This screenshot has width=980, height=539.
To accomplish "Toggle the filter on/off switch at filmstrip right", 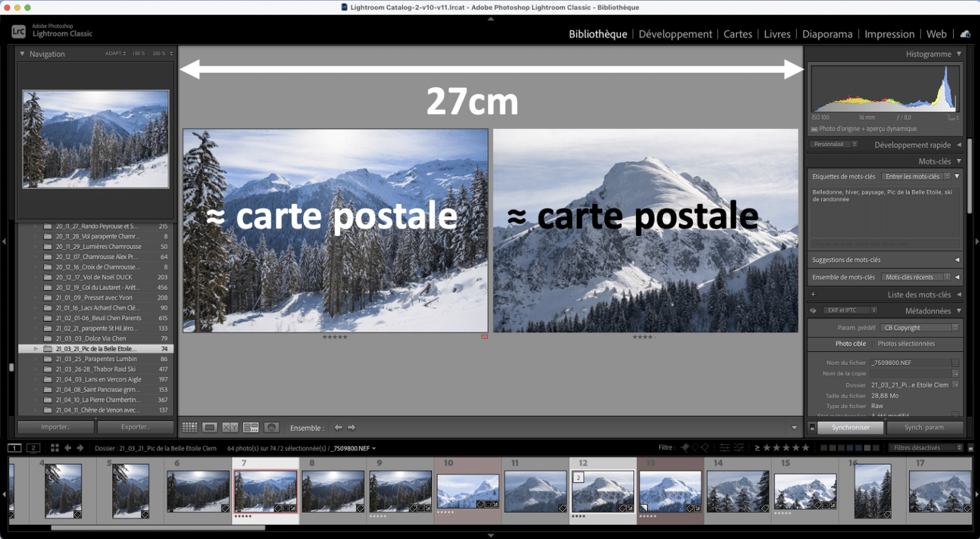I will point(970,448).
